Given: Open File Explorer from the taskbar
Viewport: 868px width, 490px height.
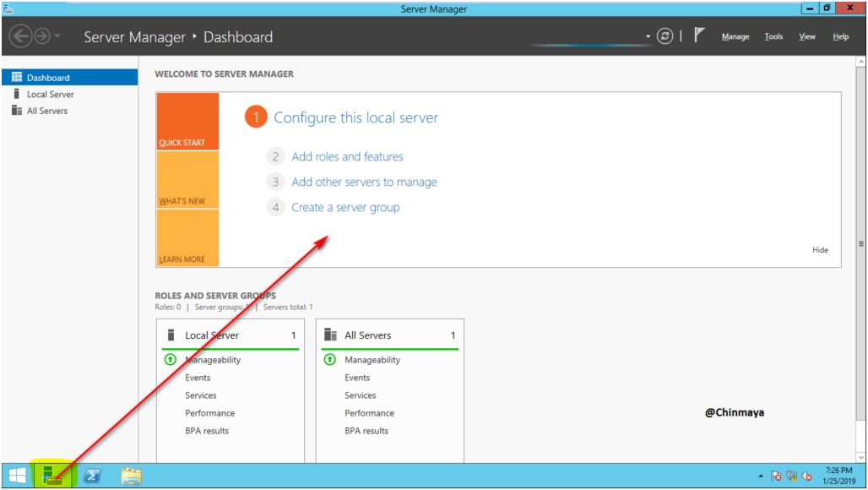Looking at the screenshot, I should (x=131, y=476).
